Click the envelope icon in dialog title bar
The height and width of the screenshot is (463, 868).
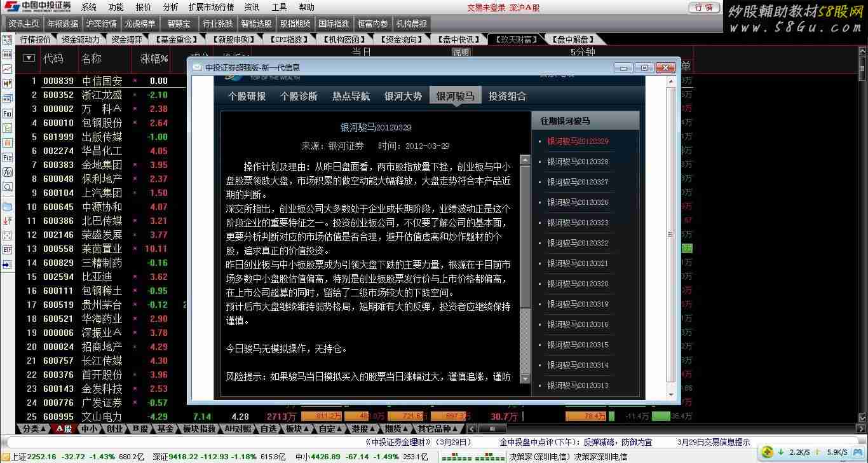tap(197, 67)
